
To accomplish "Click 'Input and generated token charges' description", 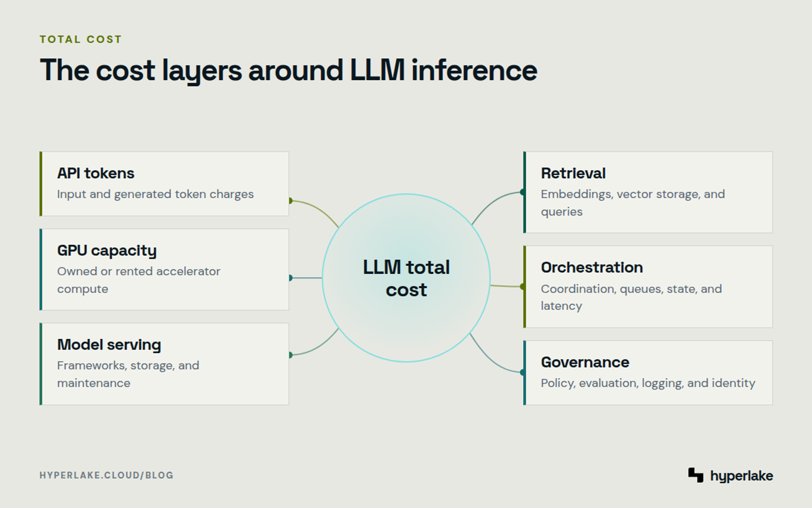I will 155,194.
